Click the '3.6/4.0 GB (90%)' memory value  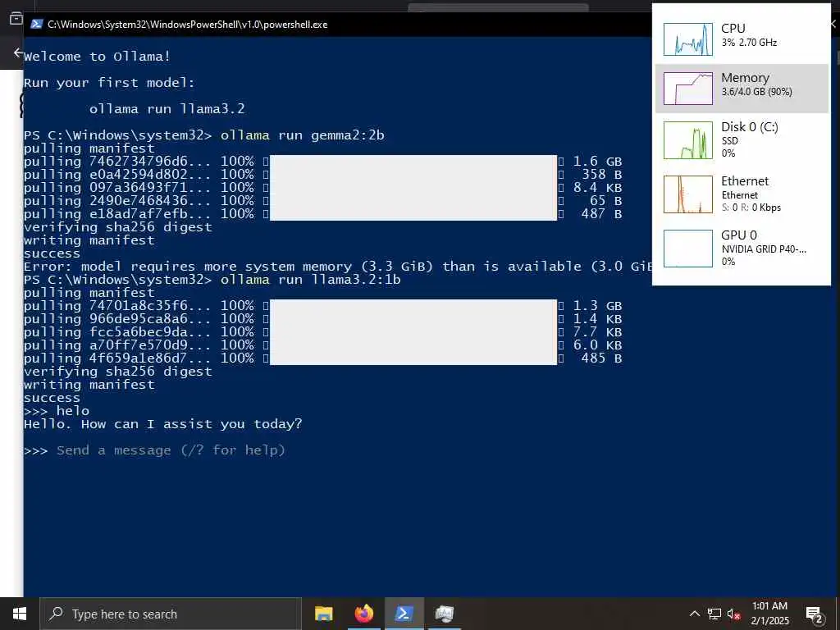(x=756, y=92)
